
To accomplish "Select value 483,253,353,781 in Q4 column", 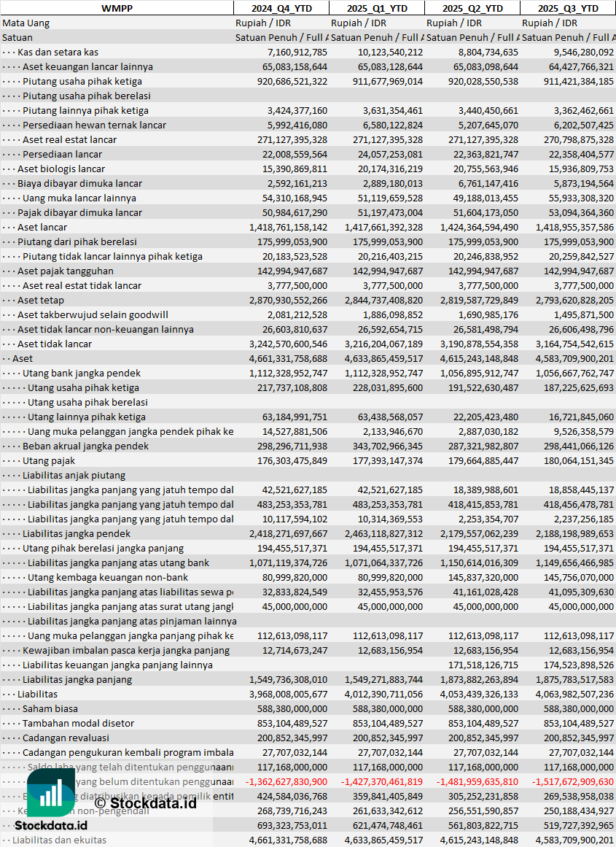I will pyautogui.click(x=292, y=505).
